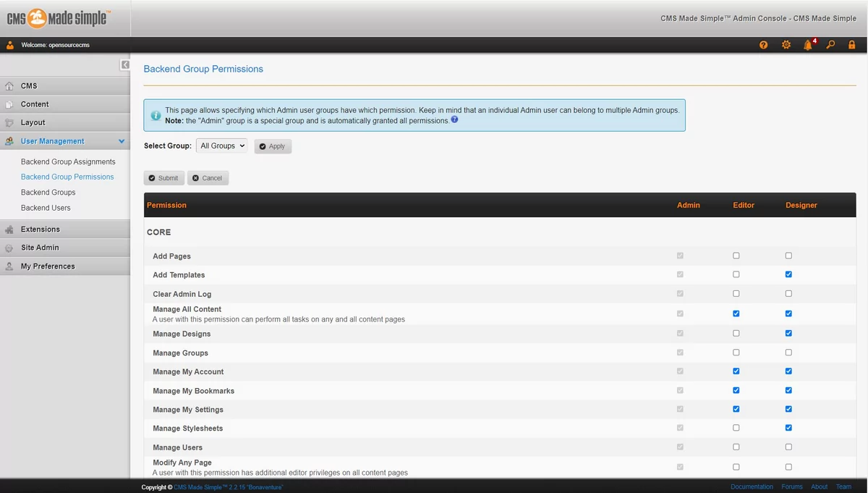Viewport: 868px width, 493px height.
Task: Check Modify Any Page for Designer
Action: pyautogui.click(x=788, y=467)
